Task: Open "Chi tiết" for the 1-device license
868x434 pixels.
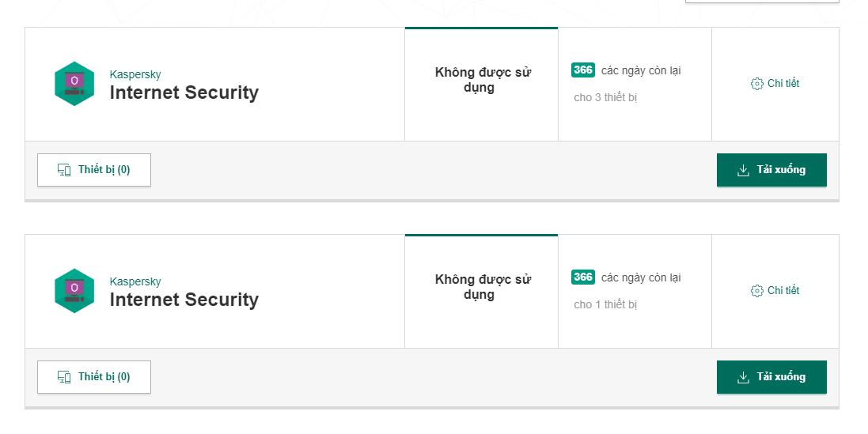Action: [x=775, y=291]
